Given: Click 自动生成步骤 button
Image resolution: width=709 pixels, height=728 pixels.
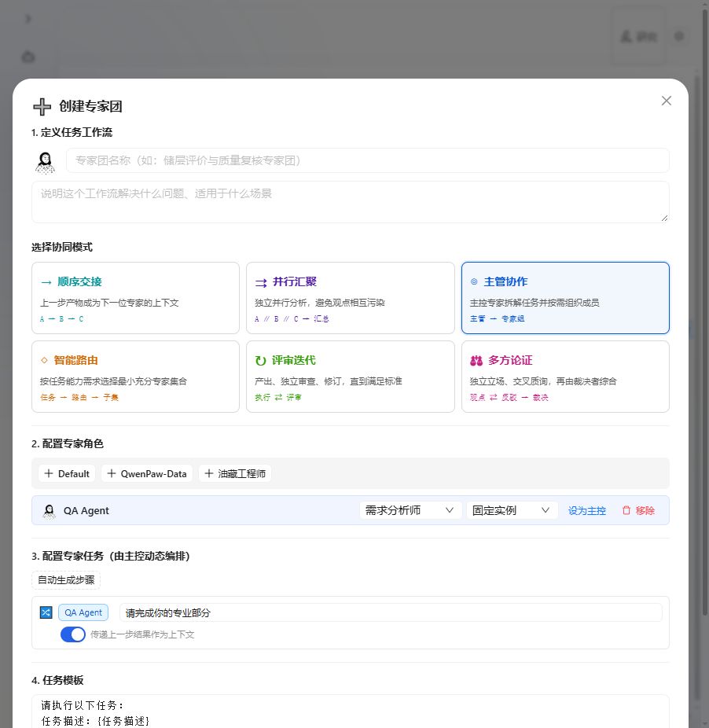Looking at the screenshot, I should point(66,580).
